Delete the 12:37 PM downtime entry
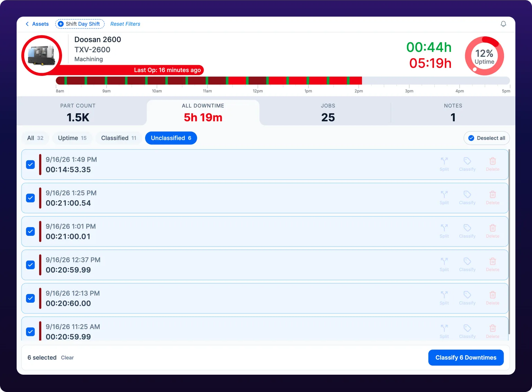Image resolution: width=532 pixels, height=392 pixels. pos(493,265)
